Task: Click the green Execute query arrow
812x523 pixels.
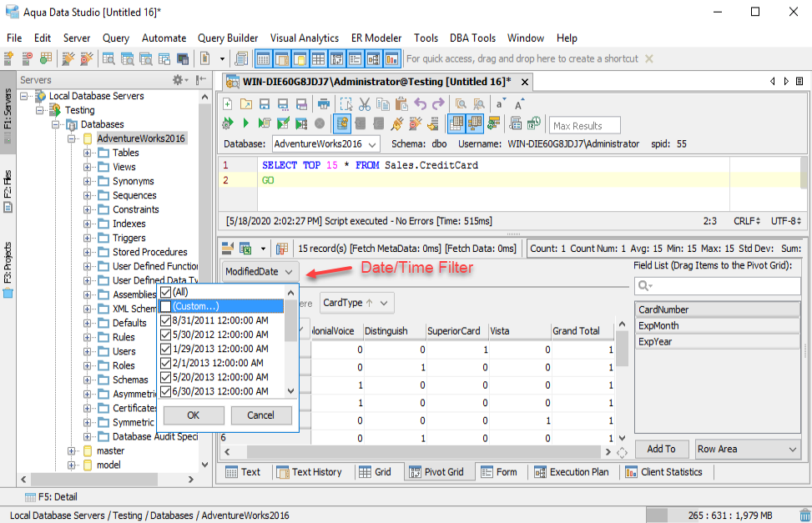Action: [246, 123]
